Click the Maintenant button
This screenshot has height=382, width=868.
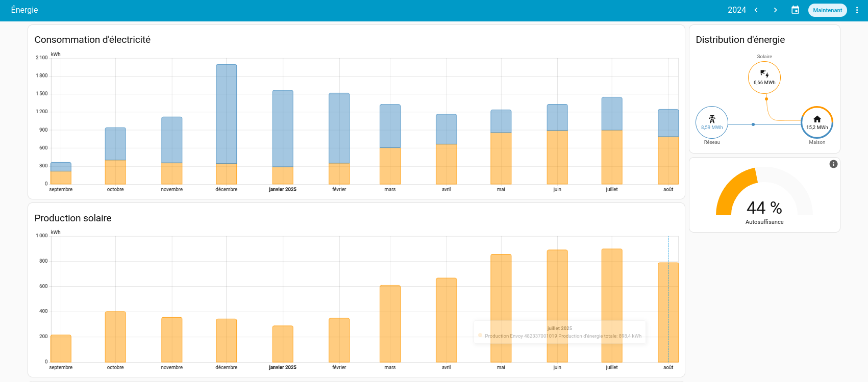(x=827, y=10)
